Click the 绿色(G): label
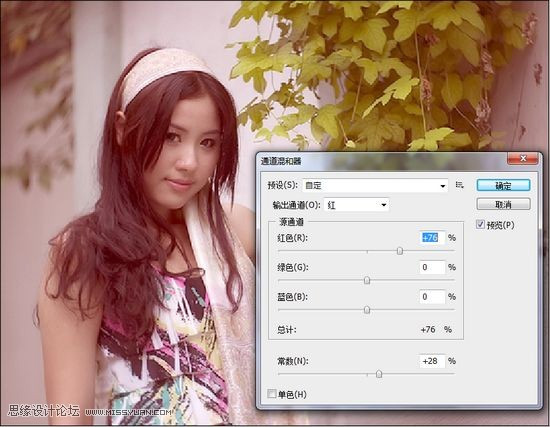Image resolution: width=550 pixels, height=427 pixels. tap(293, 267)
